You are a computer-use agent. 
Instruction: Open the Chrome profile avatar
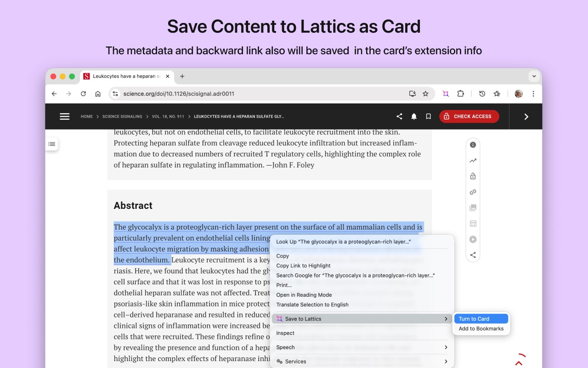point(519,94)
